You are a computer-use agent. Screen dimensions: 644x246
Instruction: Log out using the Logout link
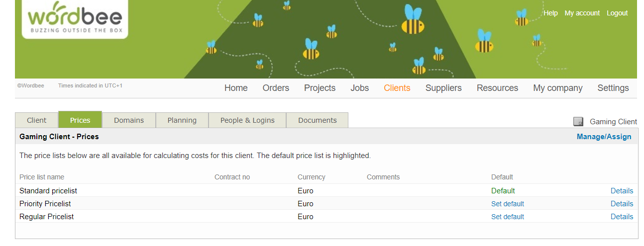point(617,13)
